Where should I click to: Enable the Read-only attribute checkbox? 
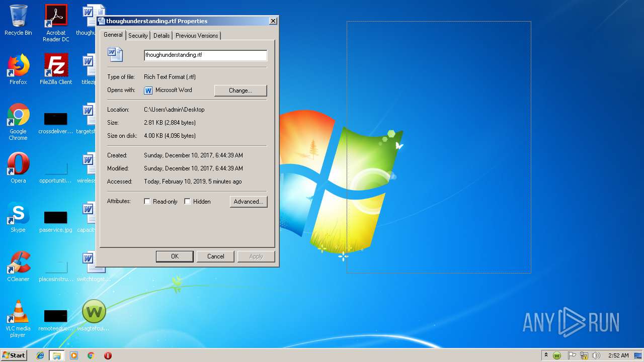coord(147,202)
